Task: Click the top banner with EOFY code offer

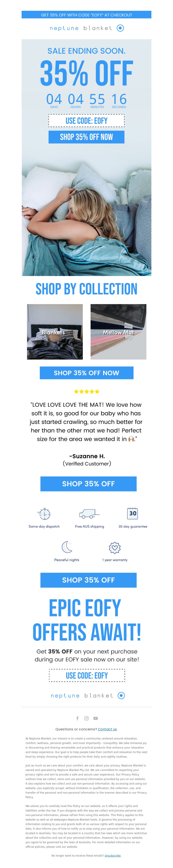Action: [86, 15]
